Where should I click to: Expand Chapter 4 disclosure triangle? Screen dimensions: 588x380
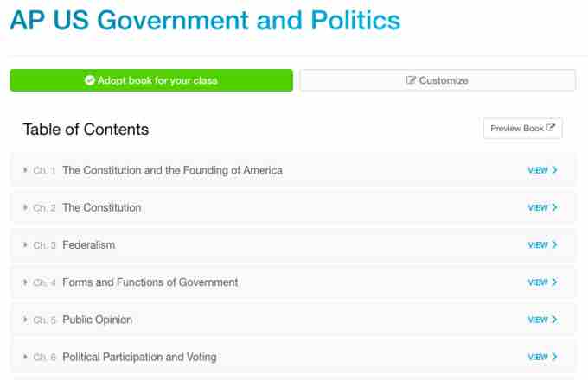click(26, 282)
